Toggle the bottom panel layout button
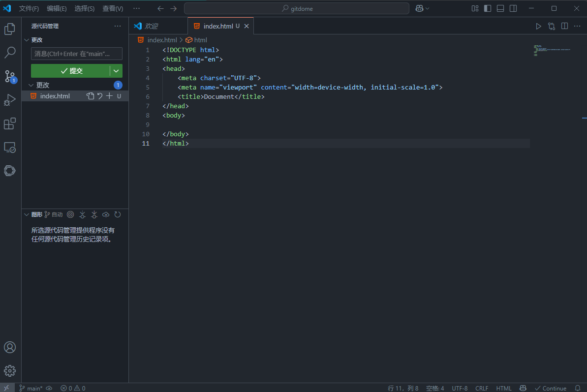The width and height of the screenshot is (587, 392). point(500,8)
